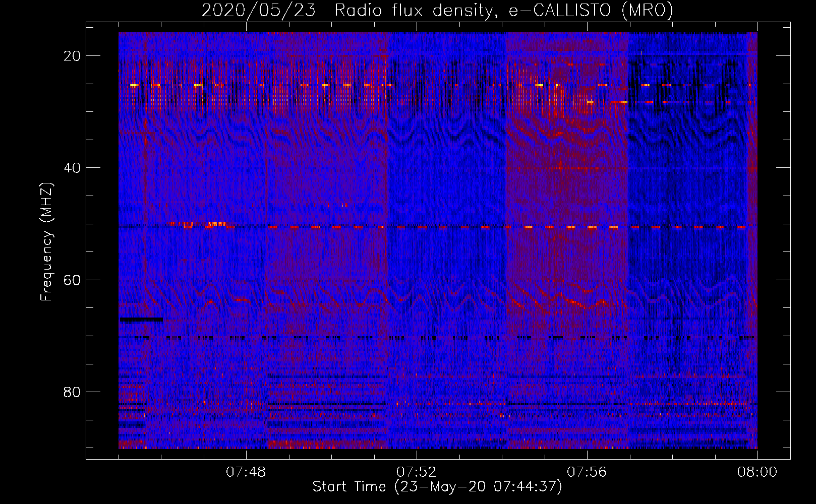Click the 07:56 time tick label
The height and width of the screenshot is (504, 816).
(587, 472)
